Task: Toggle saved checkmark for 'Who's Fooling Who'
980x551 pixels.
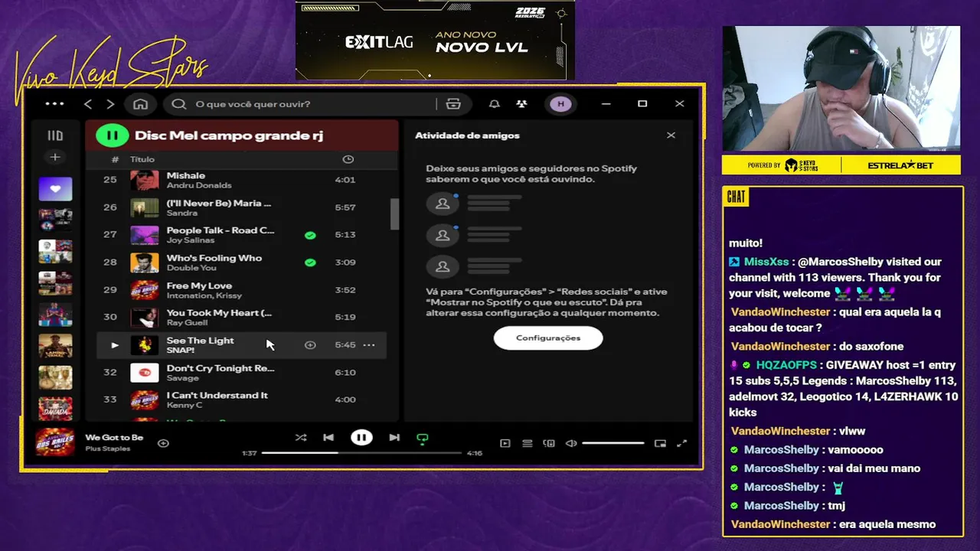Action: pyautogui.click(x=310, y=262)
